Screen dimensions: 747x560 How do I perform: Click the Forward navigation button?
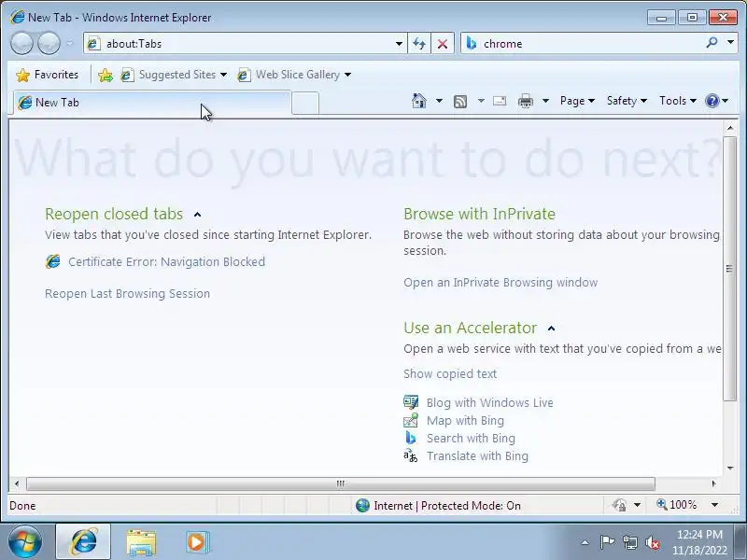[x=49, y=43]
